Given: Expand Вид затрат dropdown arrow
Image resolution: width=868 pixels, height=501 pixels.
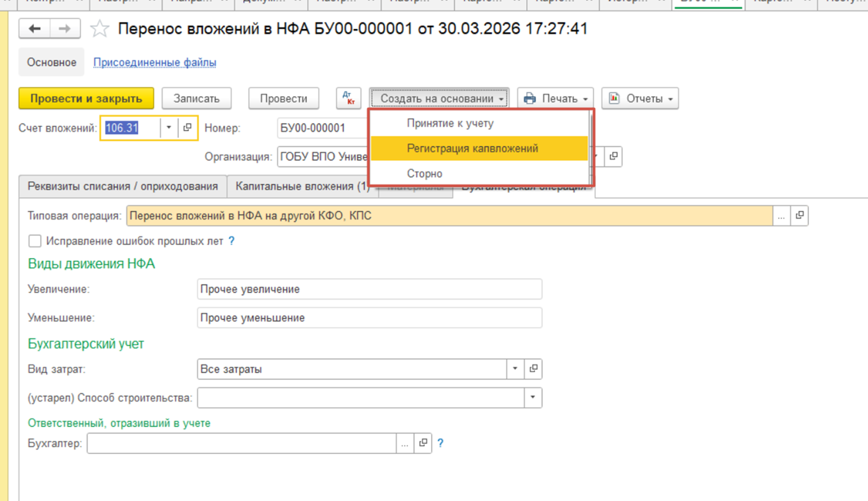Looking at the screenshot, I should [515, 369].
